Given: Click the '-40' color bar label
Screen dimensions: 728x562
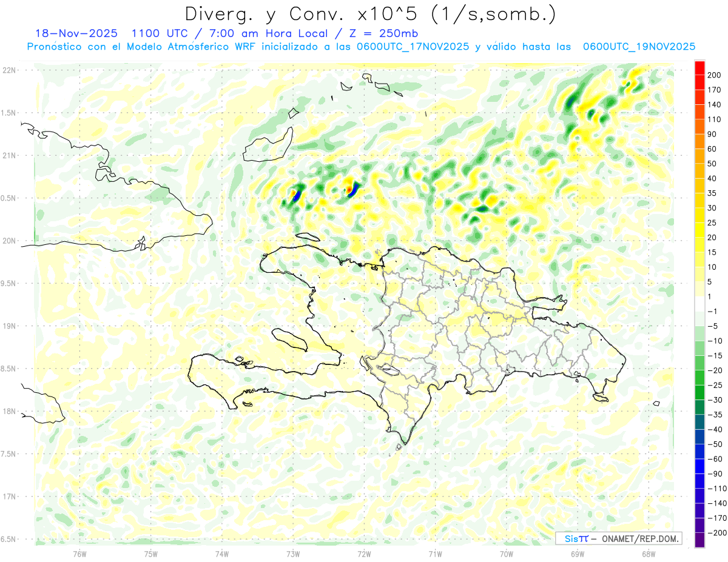Looking at the screenshot, I should pos(714,429).
